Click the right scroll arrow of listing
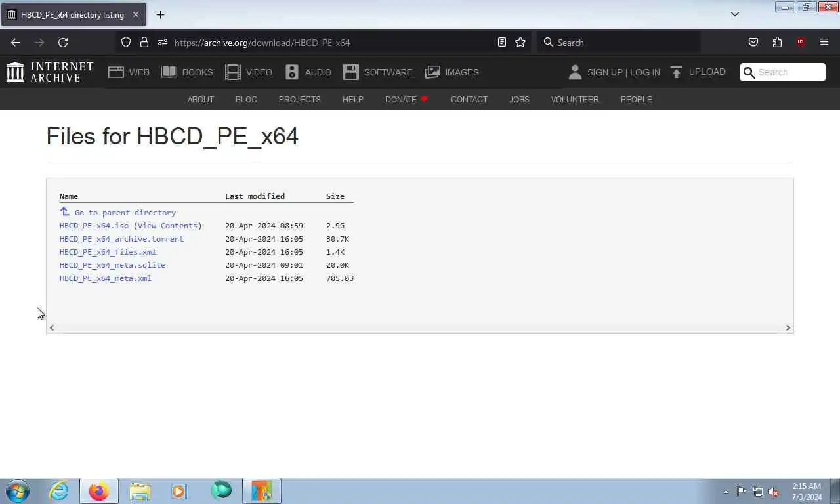The height and width of the screenshot is (504, 840). (788, 327)
